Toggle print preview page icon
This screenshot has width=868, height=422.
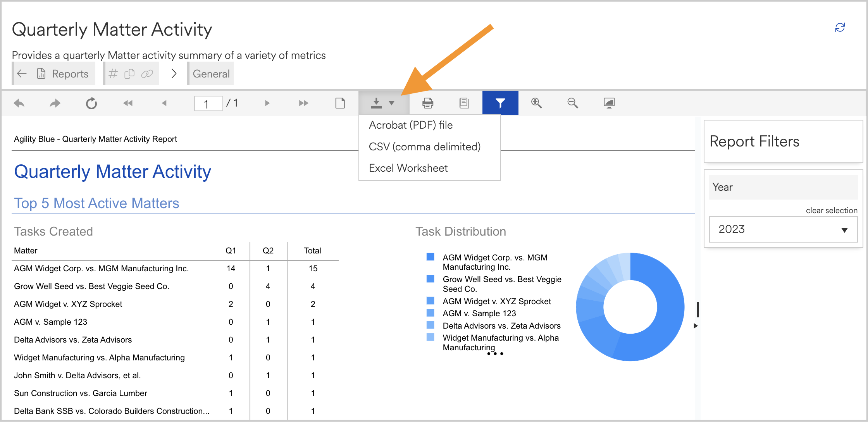click(340, 103)
